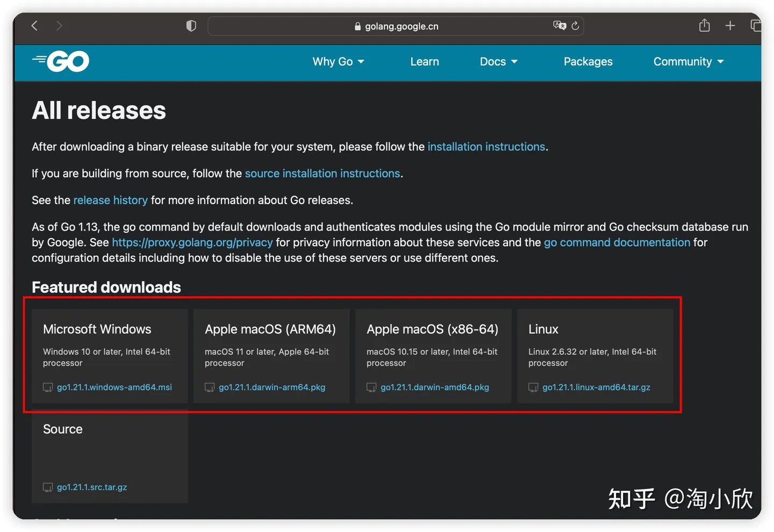
Task: Click the privacy shield icon in toolbar
Action: [x=191, y=26]
